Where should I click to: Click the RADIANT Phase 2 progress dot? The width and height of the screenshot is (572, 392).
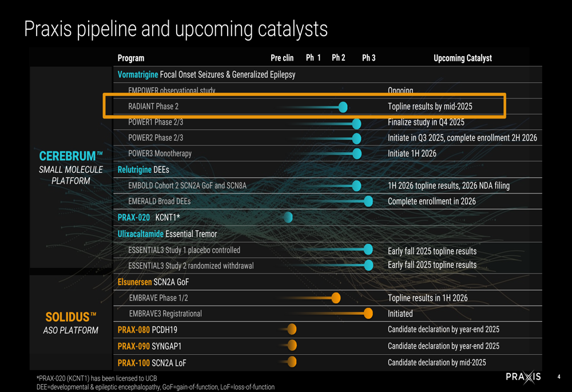click(343, 107)
